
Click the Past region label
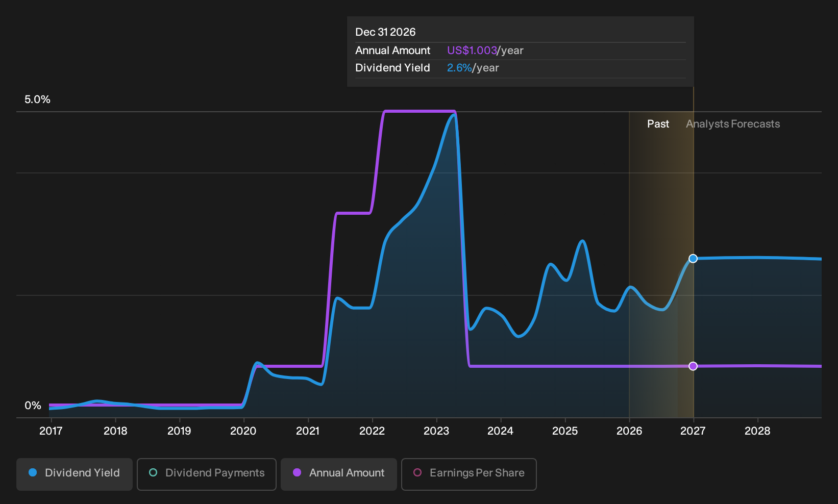[x=658, y=124]
